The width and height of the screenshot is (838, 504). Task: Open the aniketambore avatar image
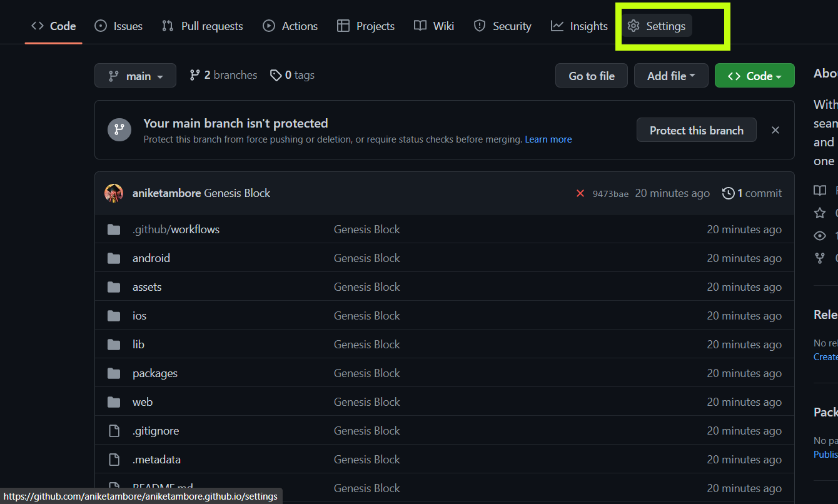(114, 193)
